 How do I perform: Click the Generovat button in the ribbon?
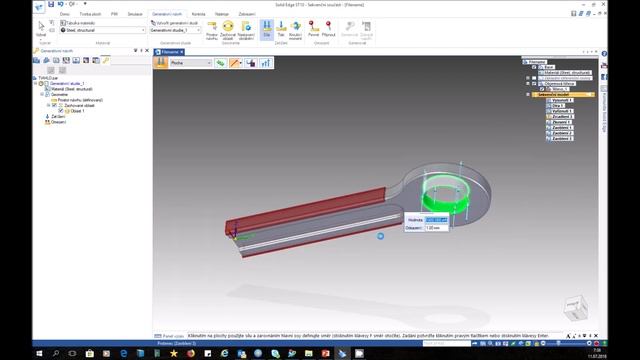click(349, 29)
